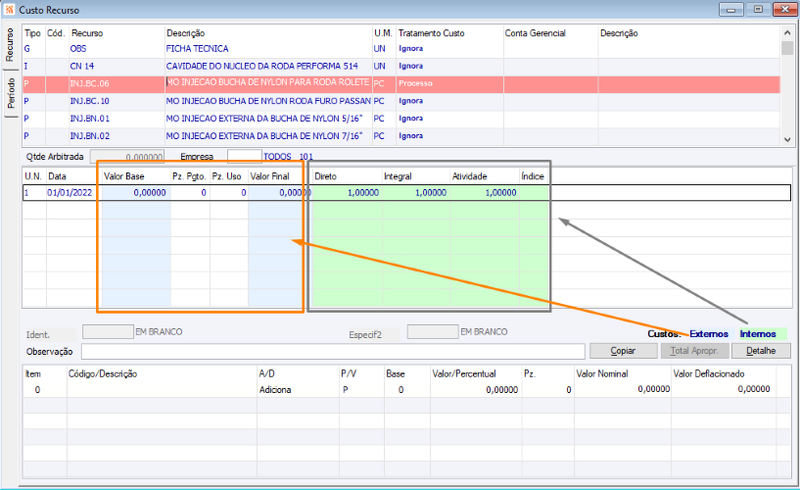Select the INJ.BN.02 resource row
The height and width of the screenshot is (490, 800).
tap(402, 136)
